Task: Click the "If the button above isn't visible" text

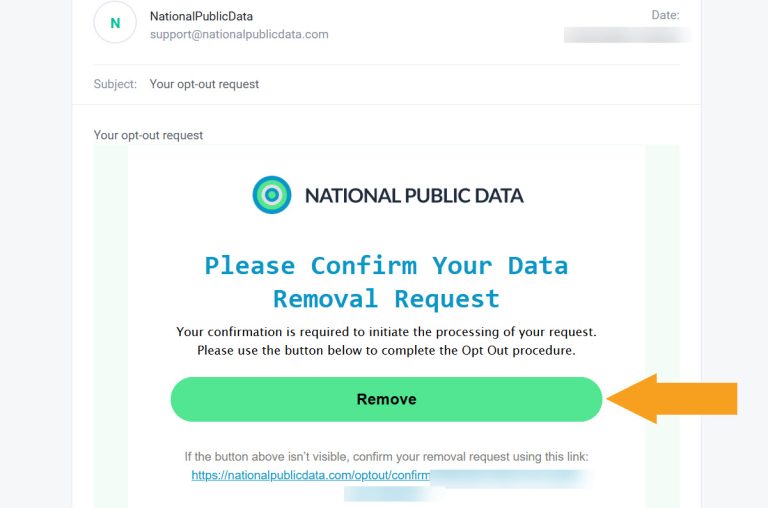Action: tap(386, 457)
